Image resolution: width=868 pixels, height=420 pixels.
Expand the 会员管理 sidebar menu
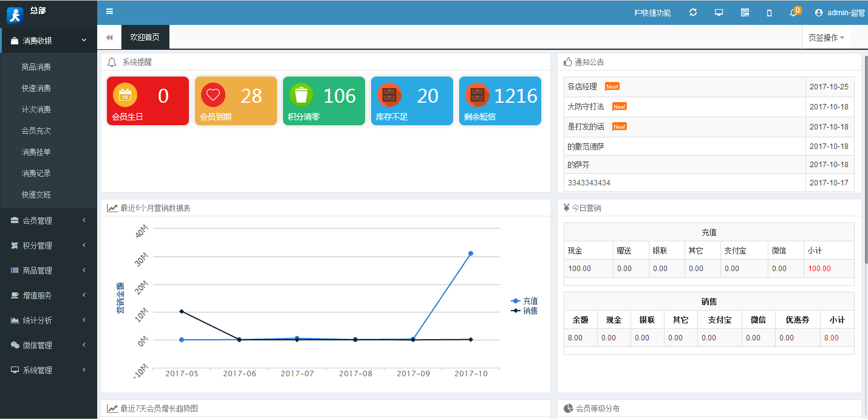click(x=49, y=221)
